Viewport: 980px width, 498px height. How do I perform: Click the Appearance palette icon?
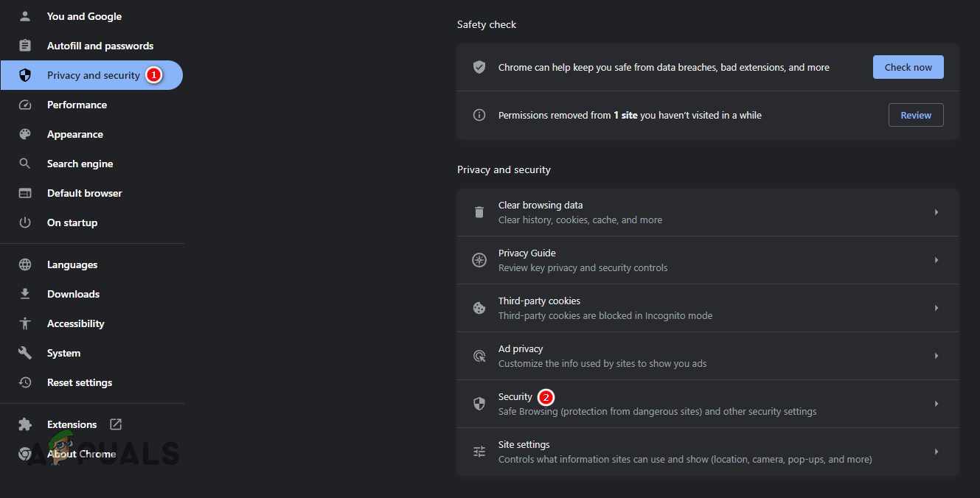25,134
